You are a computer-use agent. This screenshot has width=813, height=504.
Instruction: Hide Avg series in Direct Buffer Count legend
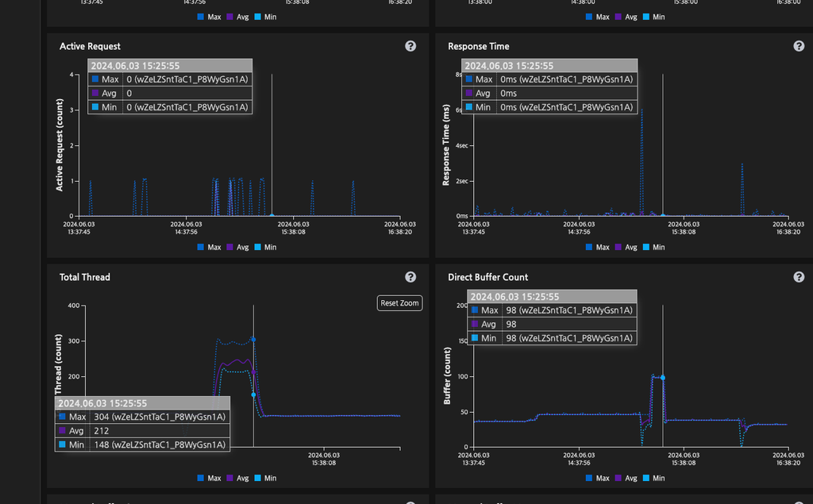626,479
